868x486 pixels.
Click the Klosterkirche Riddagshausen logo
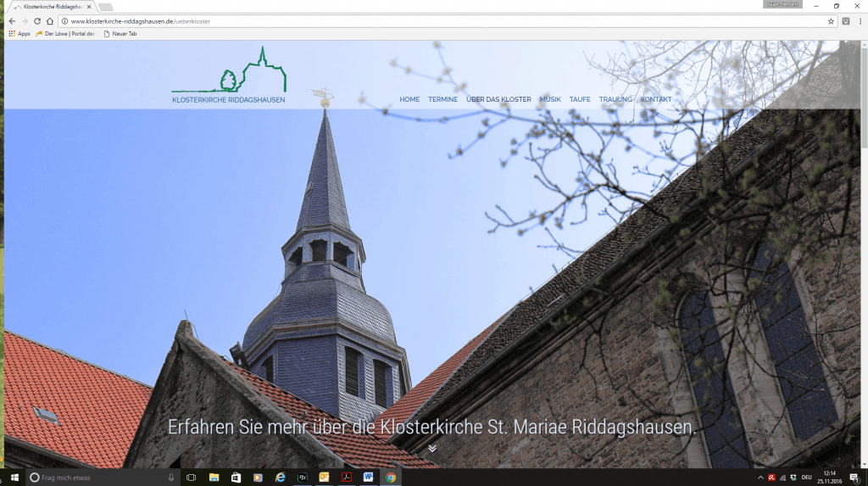pos(229,76)
